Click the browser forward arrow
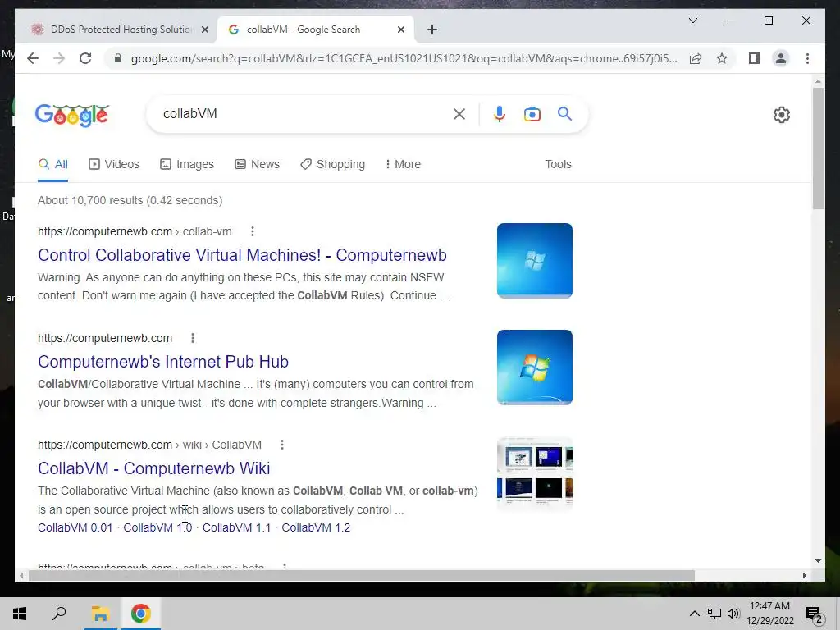Image resolution: width=840 pixels, height=630 pixels. [59, 58]
